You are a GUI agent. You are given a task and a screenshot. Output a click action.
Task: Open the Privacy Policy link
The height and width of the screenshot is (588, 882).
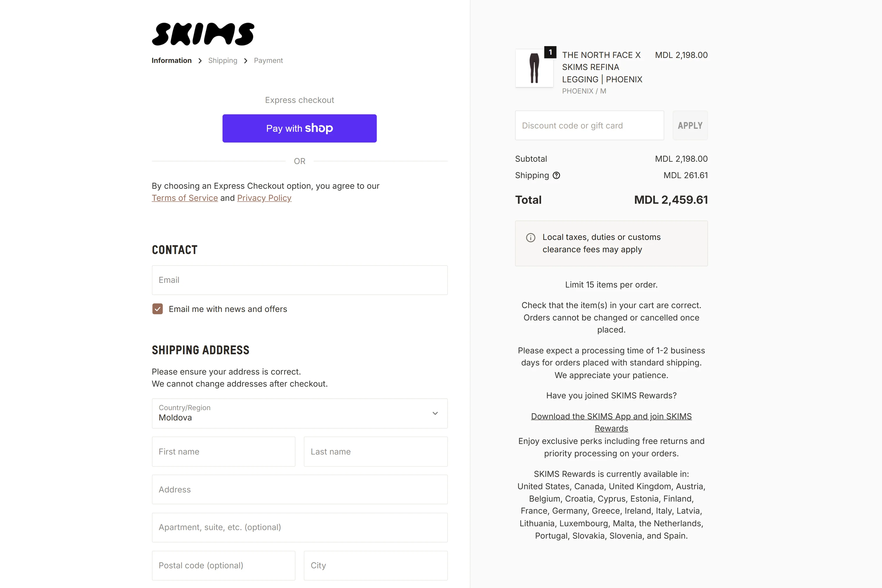tap(264, 198)
